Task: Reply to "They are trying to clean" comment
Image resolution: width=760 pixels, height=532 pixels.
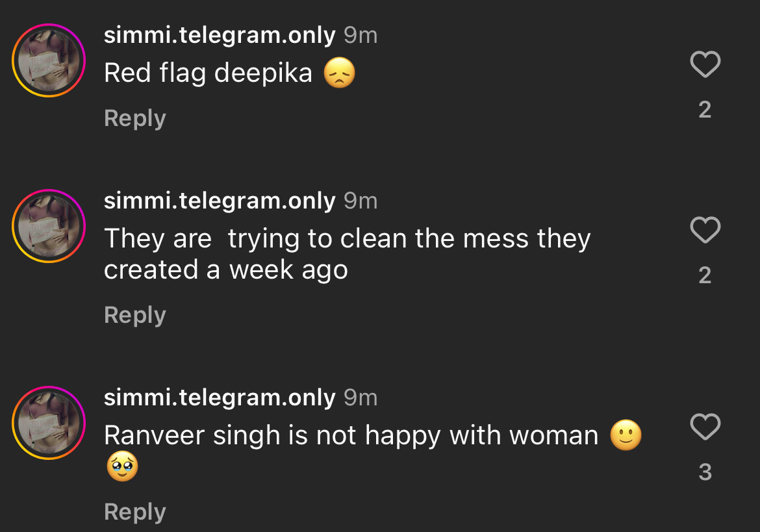Action: coord(135,315)
